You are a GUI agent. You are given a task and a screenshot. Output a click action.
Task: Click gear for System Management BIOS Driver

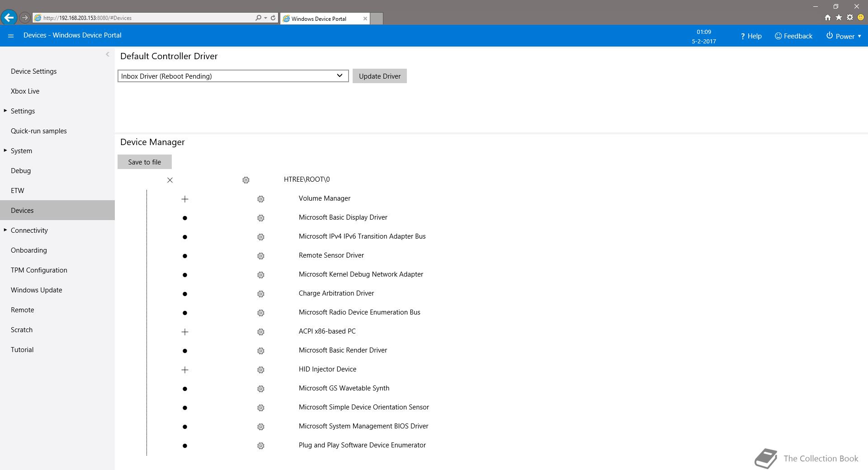pyautogui.click(x=261, y=427)
